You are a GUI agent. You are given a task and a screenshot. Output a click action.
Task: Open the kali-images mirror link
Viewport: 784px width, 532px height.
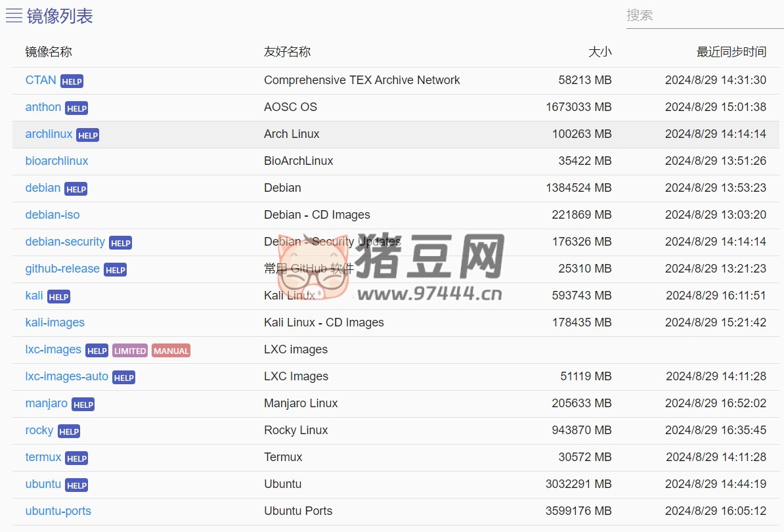pyautogui.click(x=55, y=323)
